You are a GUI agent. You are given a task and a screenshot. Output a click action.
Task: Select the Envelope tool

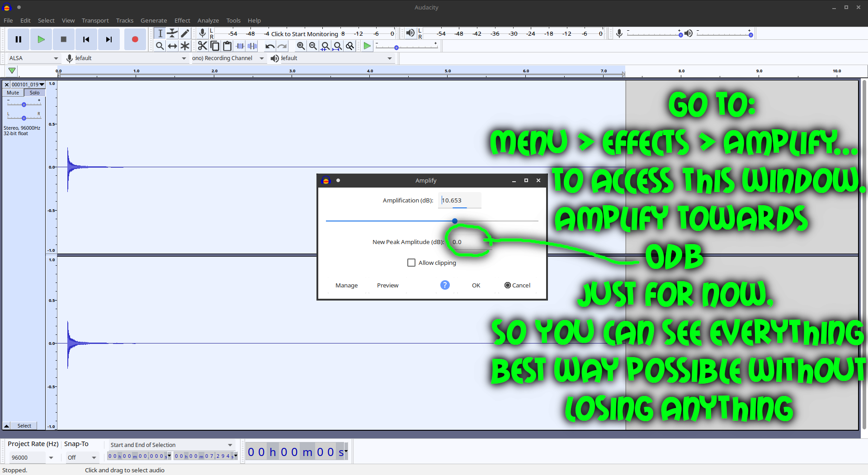click(x=172, y=33)
